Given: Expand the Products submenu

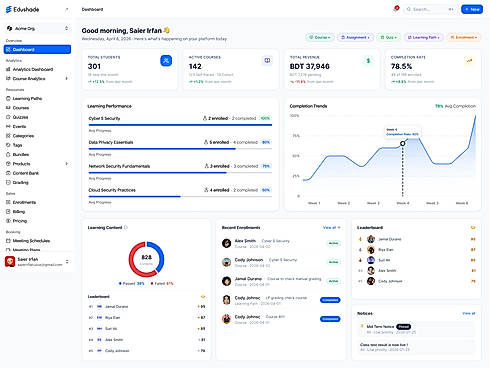Looking at the screenshot, I should pos(67,164).
